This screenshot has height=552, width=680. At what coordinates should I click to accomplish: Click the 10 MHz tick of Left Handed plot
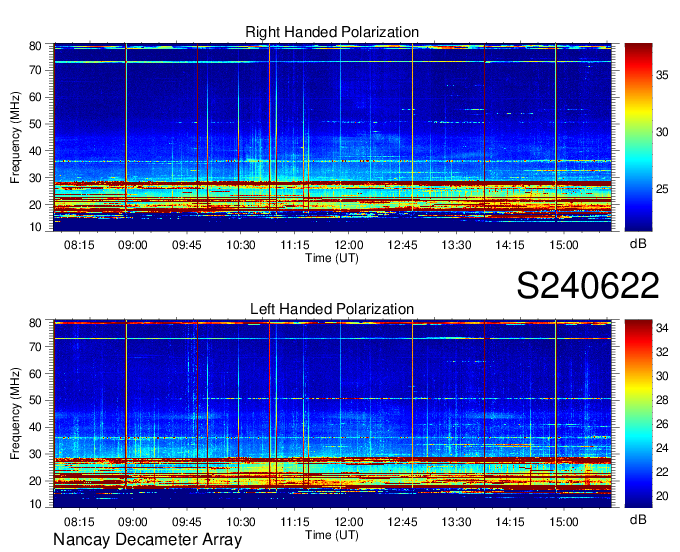coord(35,504)
